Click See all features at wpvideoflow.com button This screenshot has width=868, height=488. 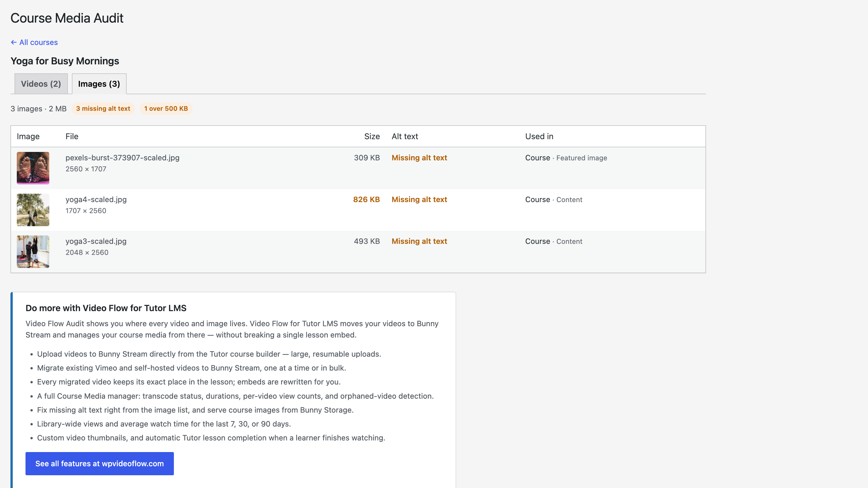pyautogui.click(x=99, y=463)
